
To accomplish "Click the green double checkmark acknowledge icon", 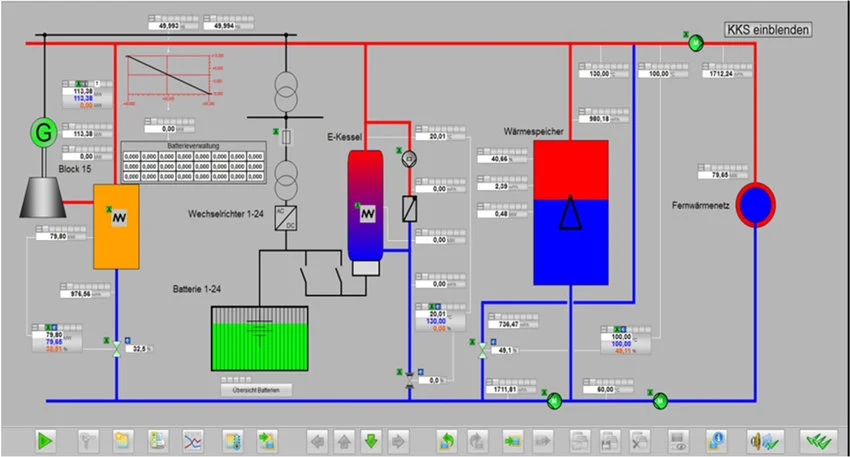I will coord(819,441).
